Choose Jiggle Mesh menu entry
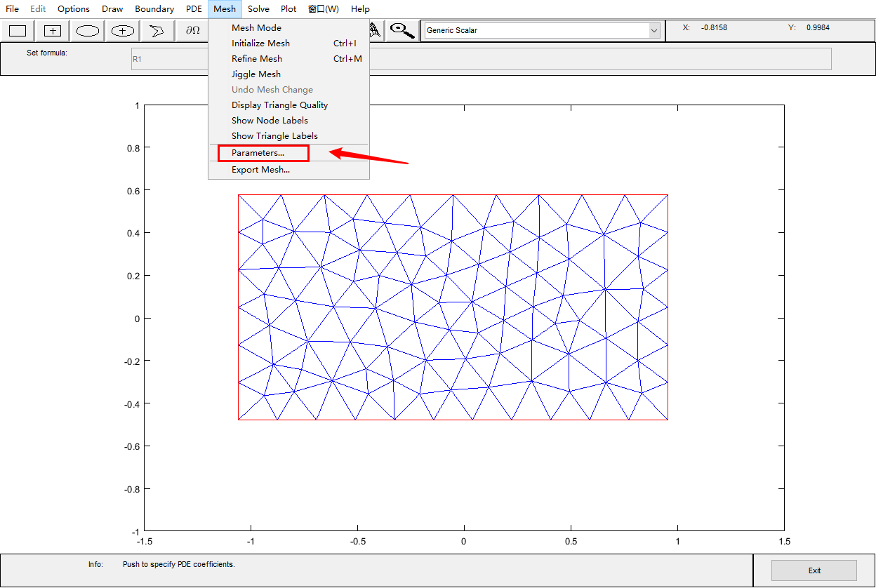Image resolution: width=876 pixels, height=588 pixels. coord(288,74)
